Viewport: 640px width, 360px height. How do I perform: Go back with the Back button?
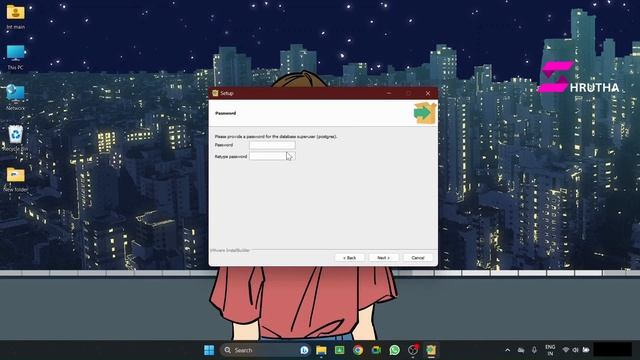point(349,258)
